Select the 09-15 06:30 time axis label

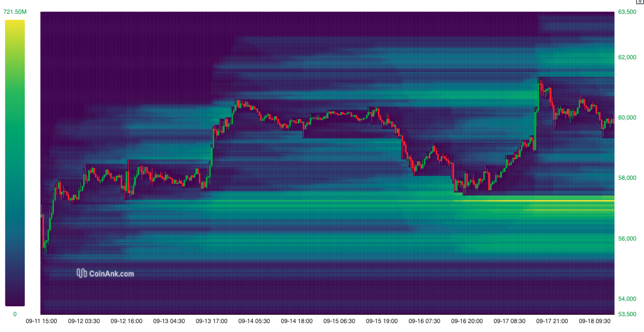[339, 321]
